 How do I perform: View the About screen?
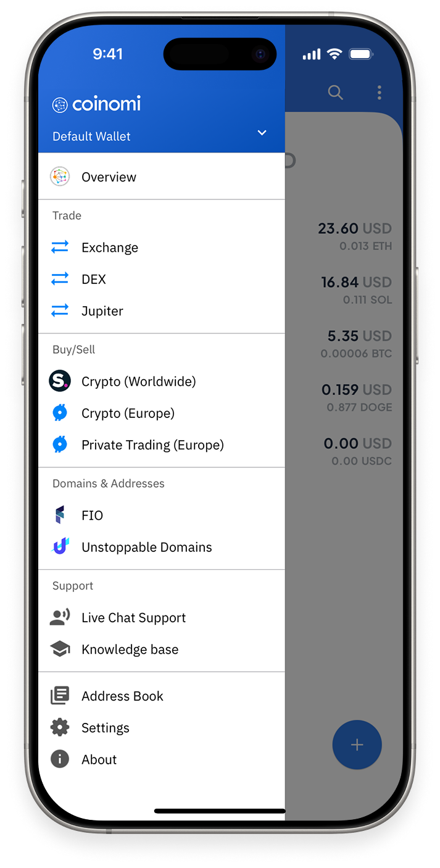(x=99, y=759)
